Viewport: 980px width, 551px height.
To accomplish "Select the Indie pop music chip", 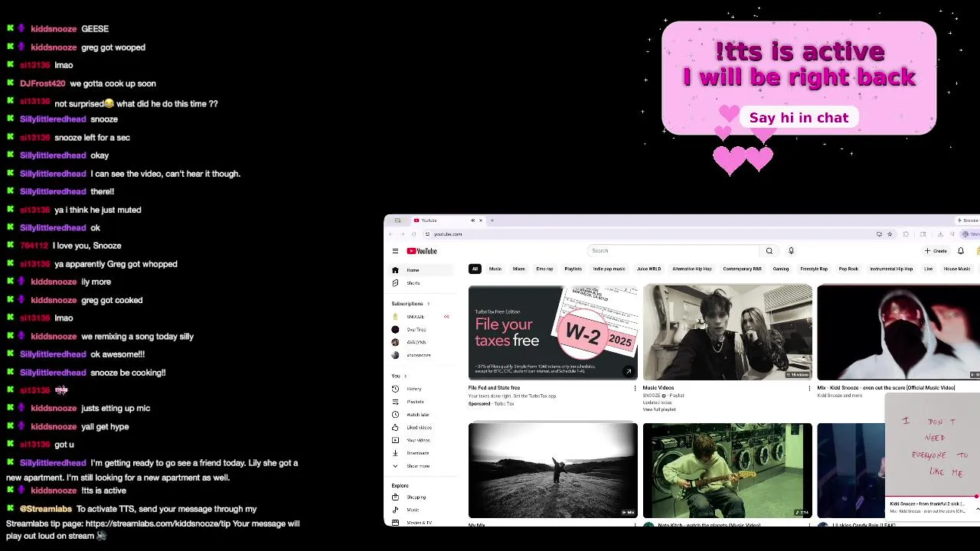I will tap(609, 269).
